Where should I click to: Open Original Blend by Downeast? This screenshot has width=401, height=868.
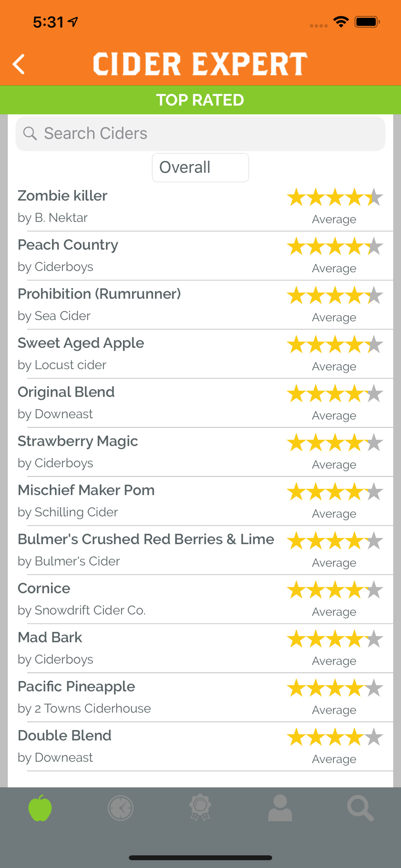coord(200,403)
